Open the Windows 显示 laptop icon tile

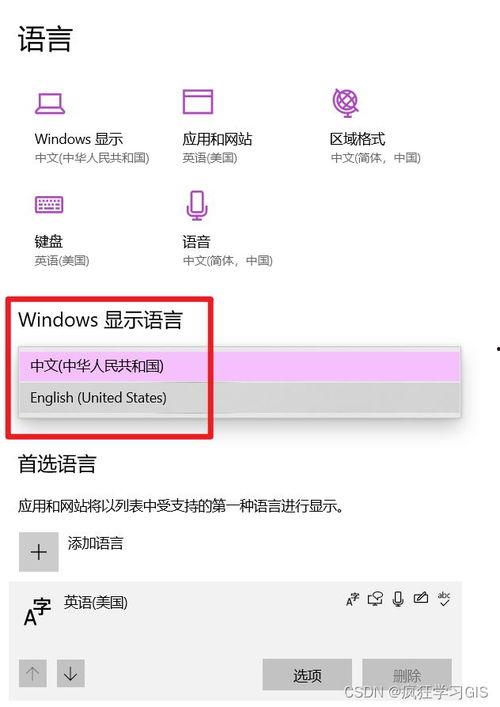pyautogui.click(x=50, y=103)
